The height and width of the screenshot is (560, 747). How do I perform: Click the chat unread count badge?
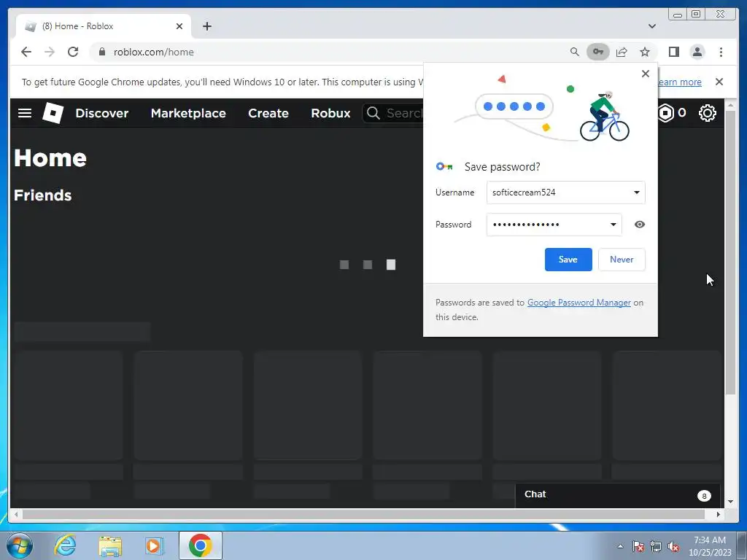(704, 496)
